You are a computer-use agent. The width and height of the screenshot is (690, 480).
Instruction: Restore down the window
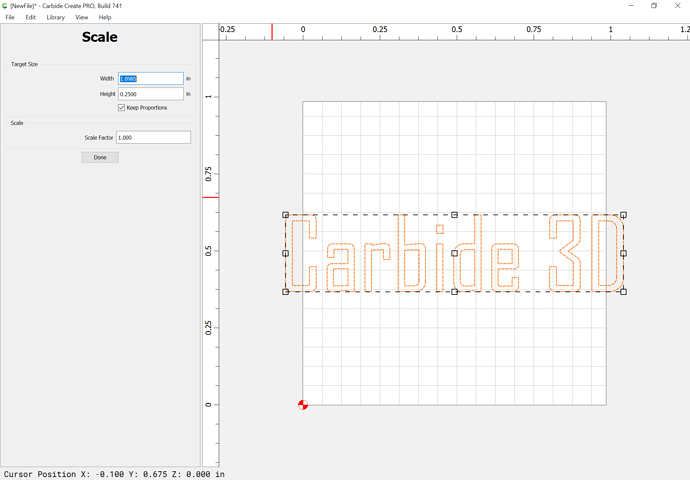[x=654, y=6]
